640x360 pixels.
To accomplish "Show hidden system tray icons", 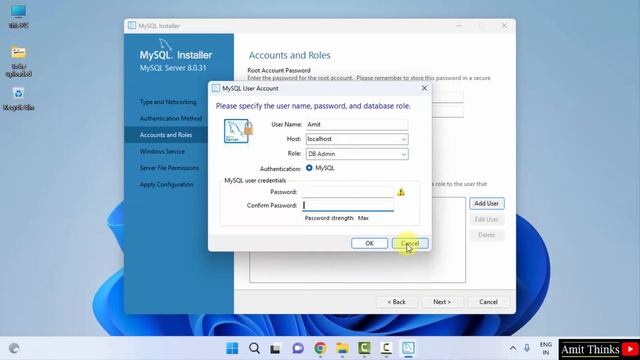I will [513, 348].
